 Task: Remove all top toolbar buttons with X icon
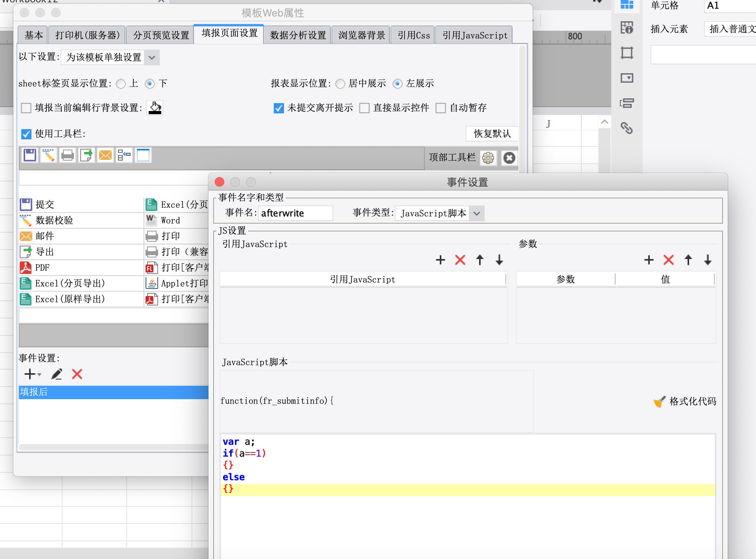click(x=509, y=158)
